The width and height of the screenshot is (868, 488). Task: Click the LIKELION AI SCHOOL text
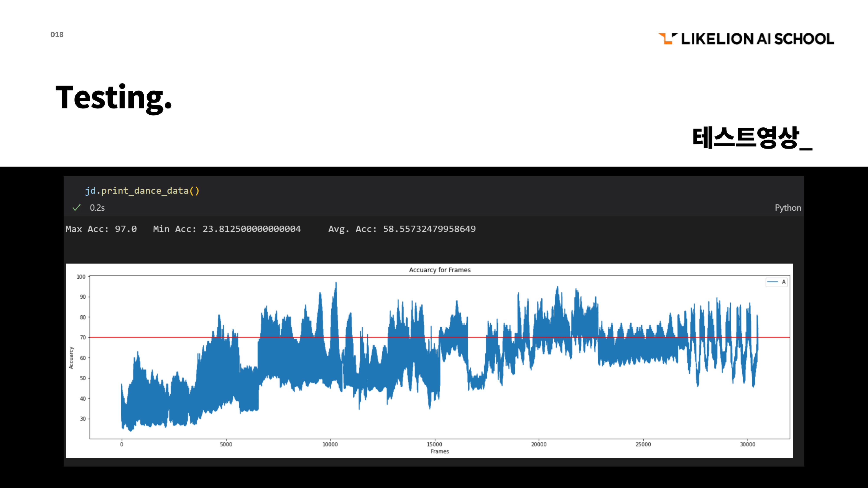point(758,39)
